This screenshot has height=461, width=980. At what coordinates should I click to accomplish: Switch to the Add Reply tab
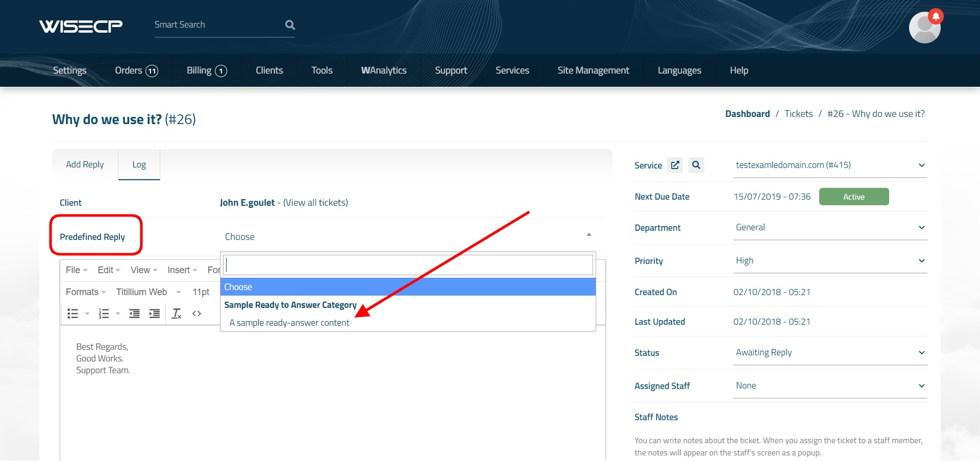click(85, 164)
